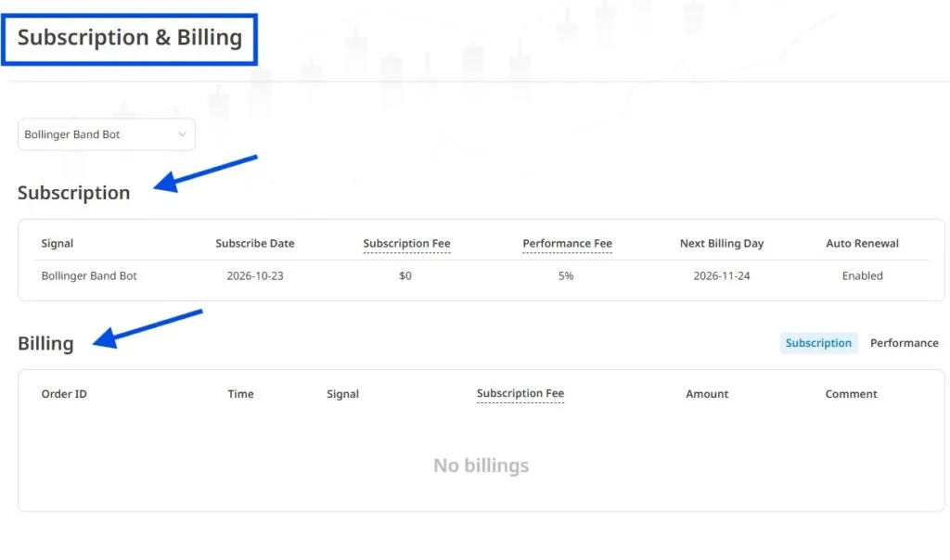The width and height of the screenshot is (950, 560).
Task: Click the Order ID column header
Action: [x=64, y=394]
